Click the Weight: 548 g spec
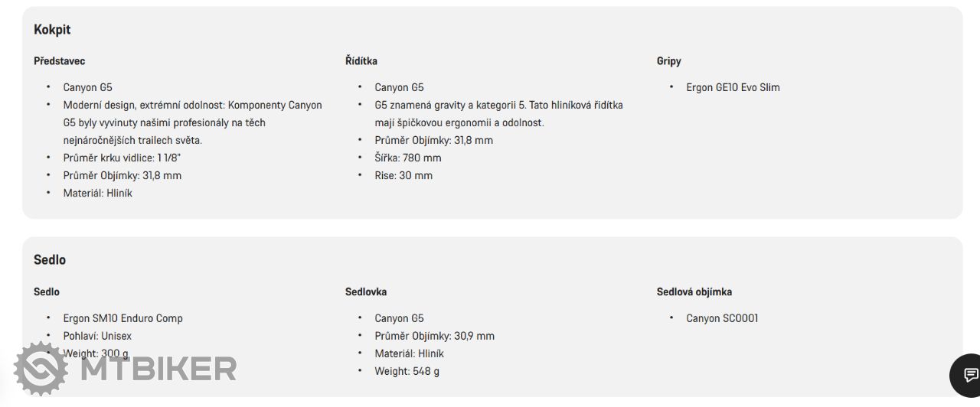980x407 pixels. (x=407, y=371)
